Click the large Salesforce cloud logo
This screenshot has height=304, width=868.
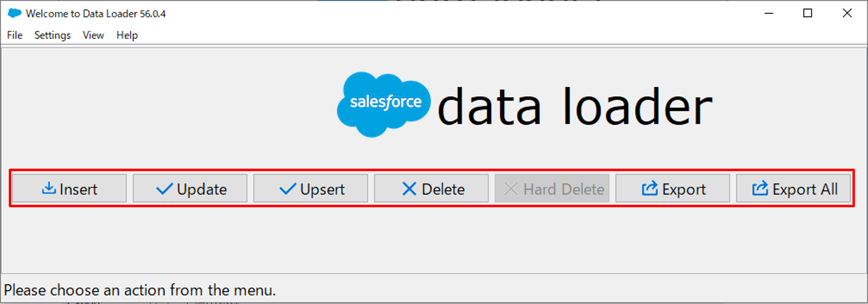pos(384,104)
